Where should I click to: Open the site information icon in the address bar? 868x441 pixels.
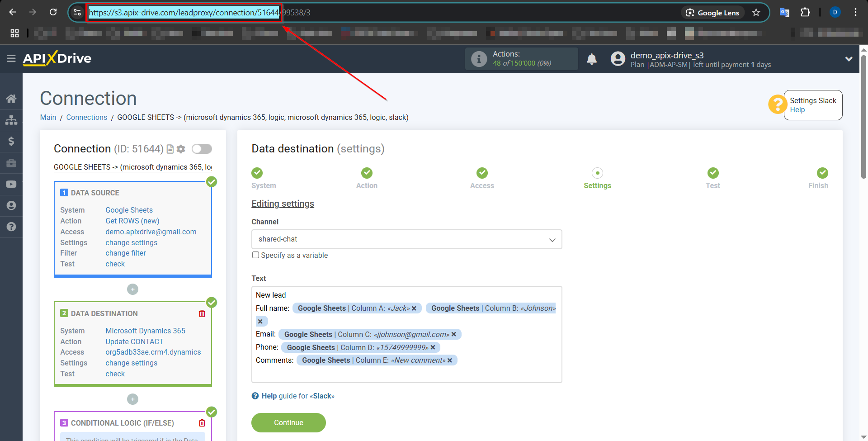point(77,12)
